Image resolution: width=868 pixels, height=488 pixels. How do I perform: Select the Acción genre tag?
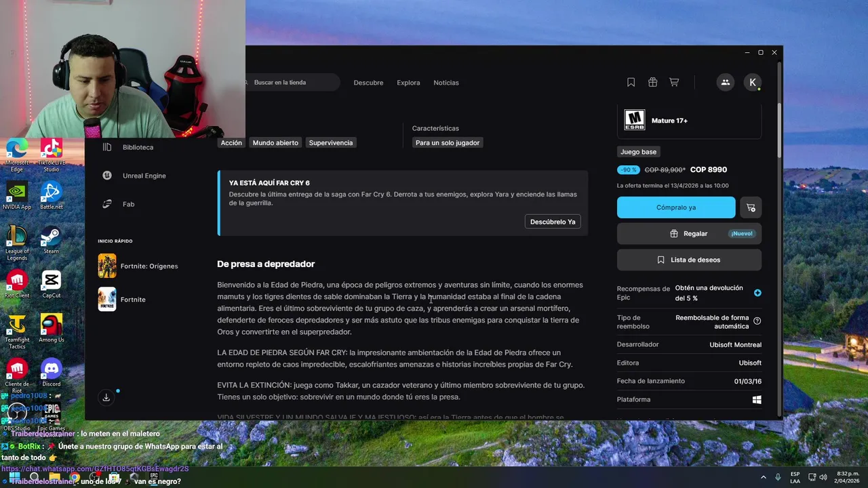tap(231, 143)
